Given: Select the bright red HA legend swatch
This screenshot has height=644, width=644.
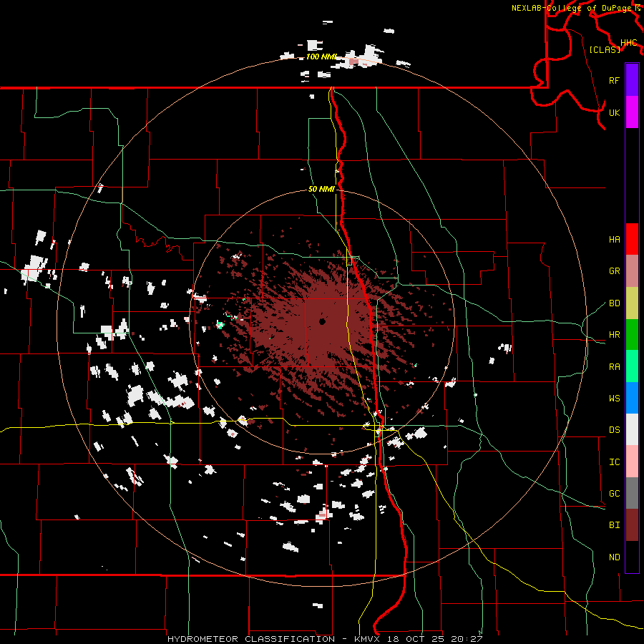Looking at the screenshot, I should [x=632, y=239].
